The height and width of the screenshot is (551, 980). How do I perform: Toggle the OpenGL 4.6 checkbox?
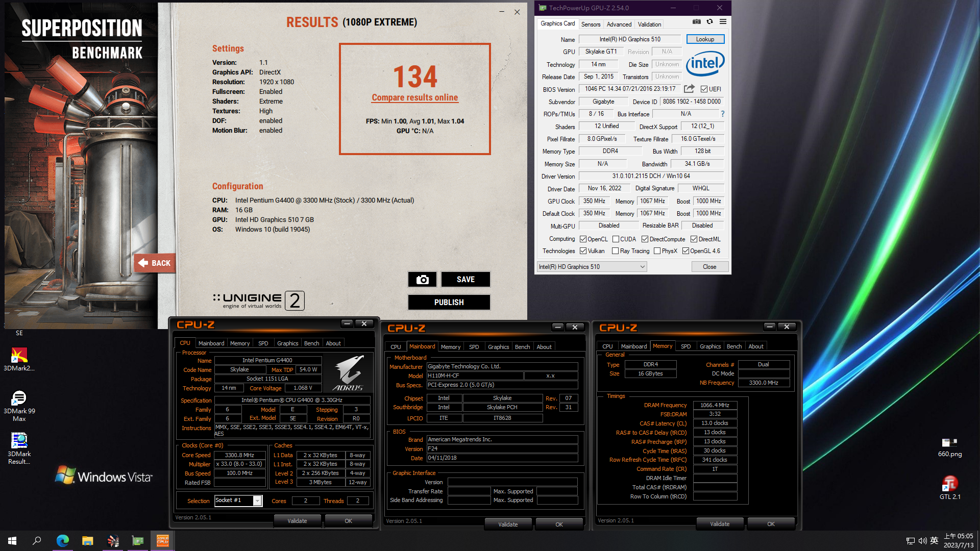pyautogui.click(x=685, y=251)
